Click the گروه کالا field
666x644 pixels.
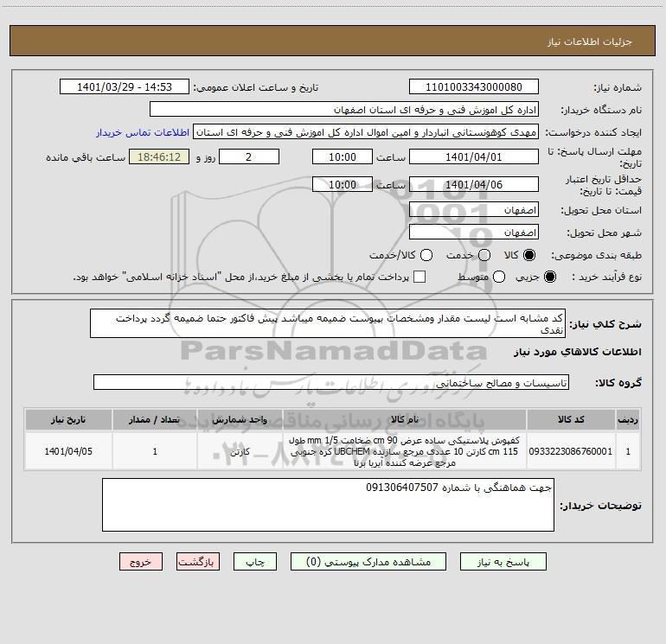[331, 382]
